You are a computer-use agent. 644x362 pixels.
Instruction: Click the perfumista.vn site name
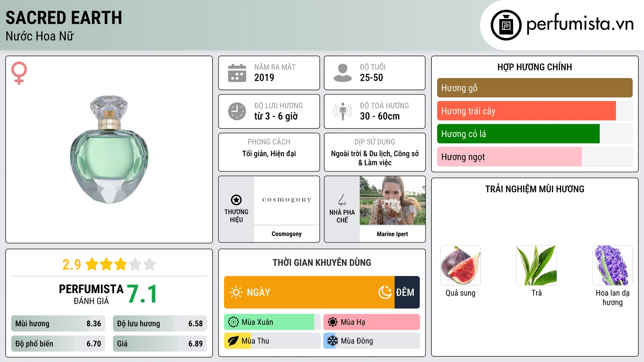coord(580,24)
